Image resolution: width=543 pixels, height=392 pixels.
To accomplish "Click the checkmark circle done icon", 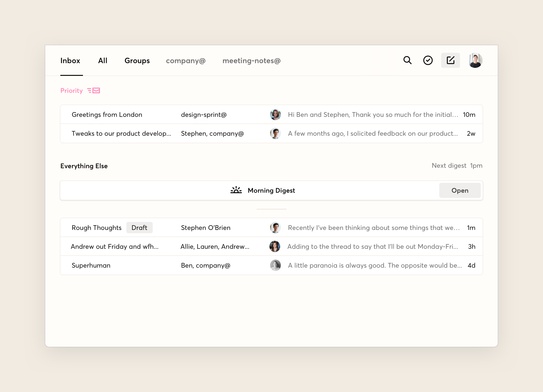I will tap(428, 60).
